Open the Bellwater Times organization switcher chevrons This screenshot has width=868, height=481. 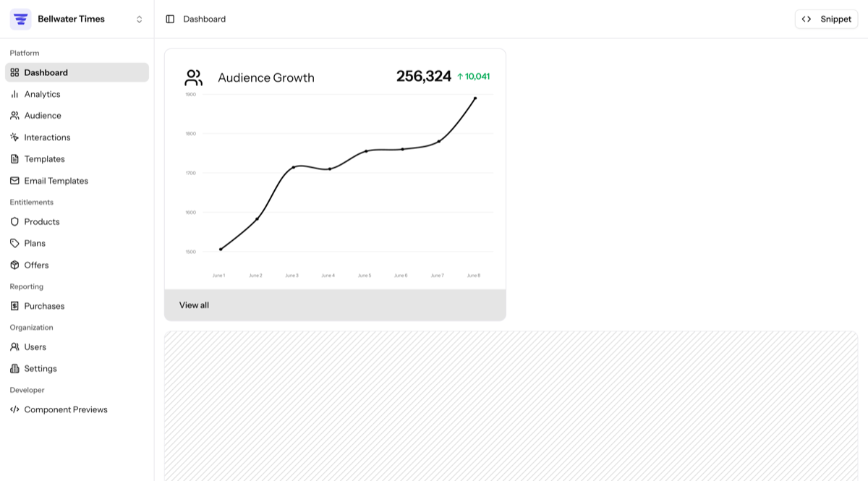tap(140, 20)
